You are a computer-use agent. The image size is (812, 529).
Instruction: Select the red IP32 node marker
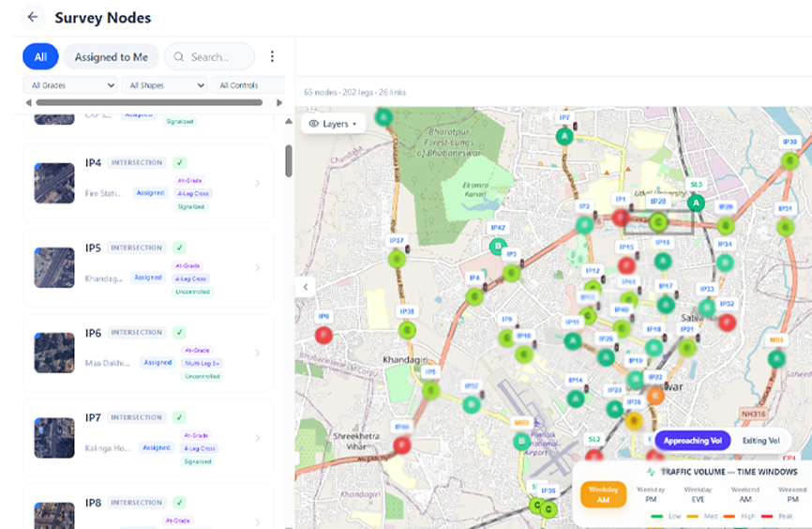pyautogui.click(x=727, y=323)
